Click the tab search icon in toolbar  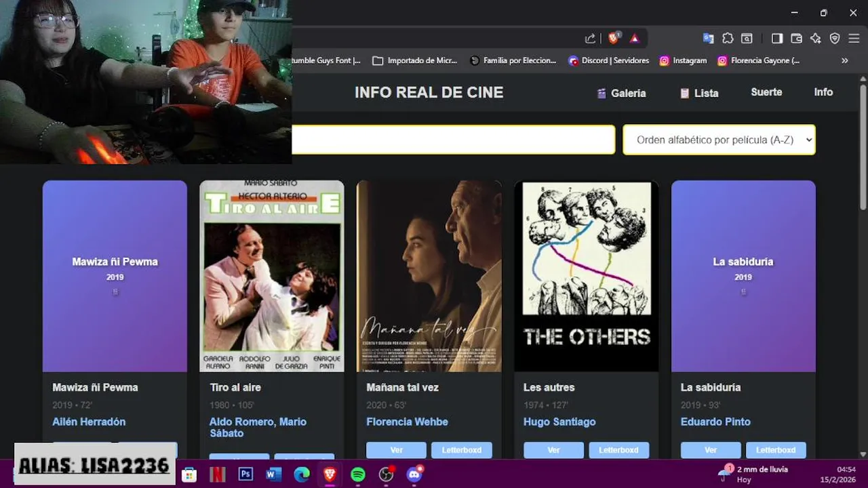coord(747,39)
